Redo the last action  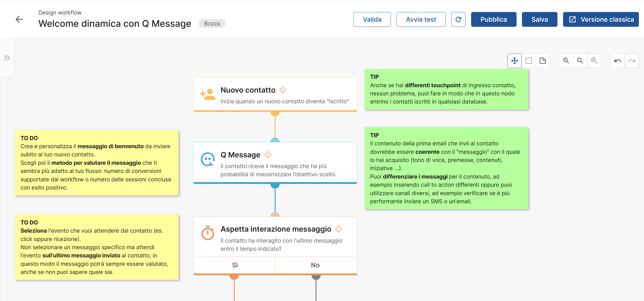click(x=632, y=61)
